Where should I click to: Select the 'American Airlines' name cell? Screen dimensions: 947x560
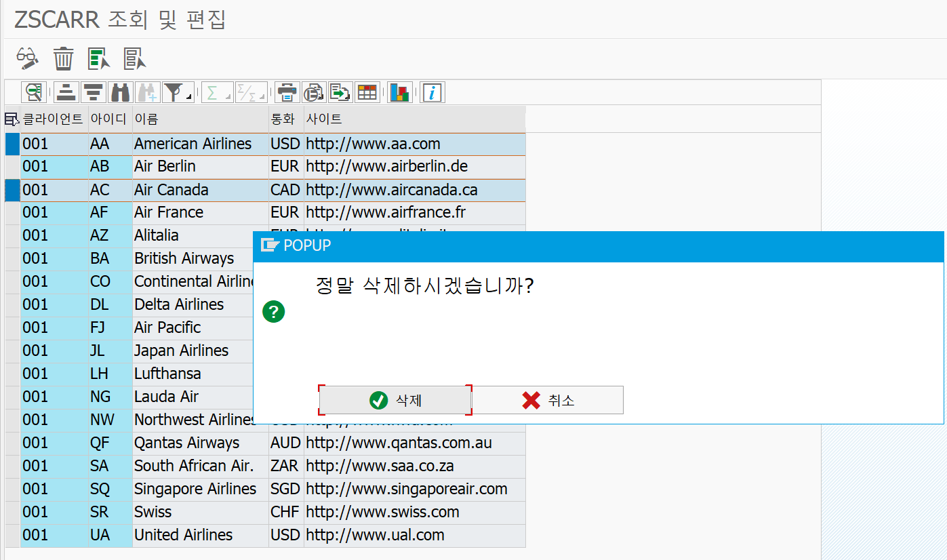[x=201, y=144]
